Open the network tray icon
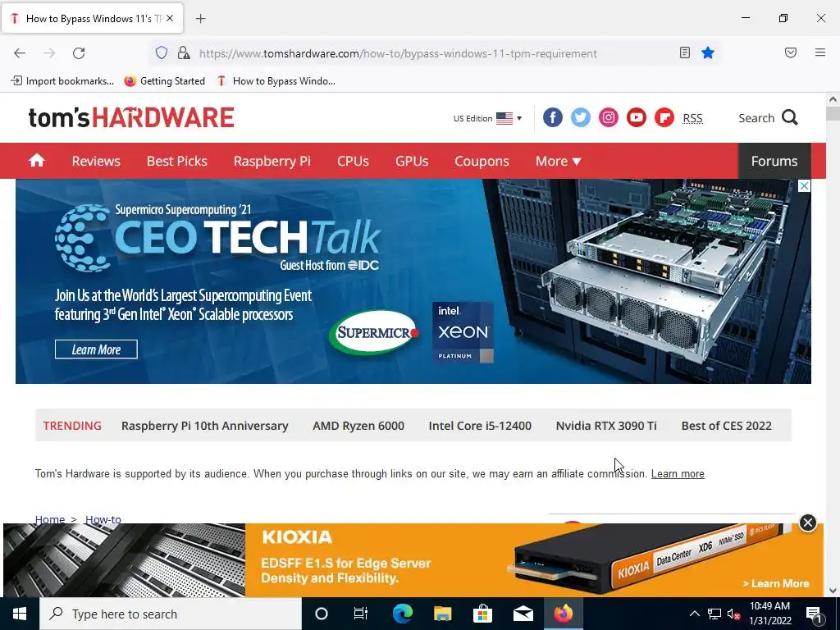840x630 pixels. coord(714,614)
